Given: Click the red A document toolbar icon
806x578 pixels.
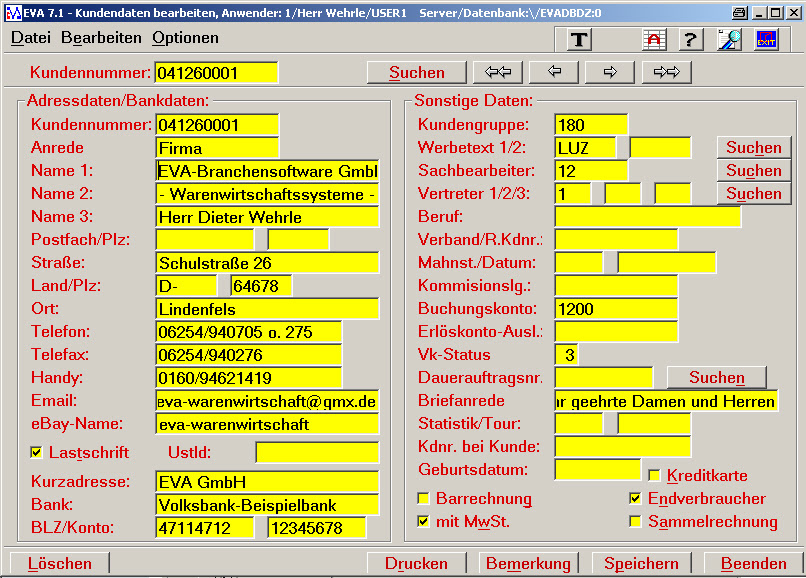Looking at the screenshot, I should pos(654,40).
